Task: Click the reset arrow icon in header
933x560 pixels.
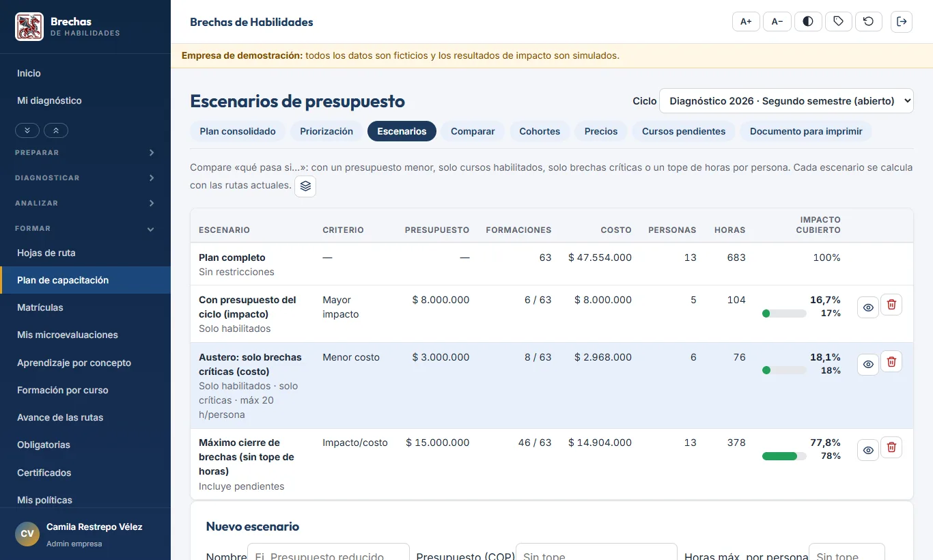Action: pos(869,21)
